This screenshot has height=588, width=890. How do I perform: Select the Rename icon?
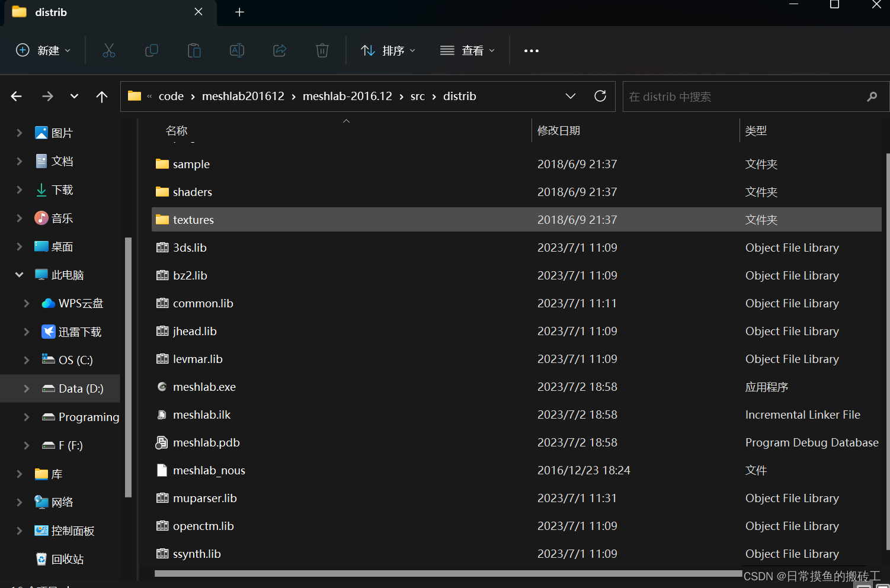[237, 50]
